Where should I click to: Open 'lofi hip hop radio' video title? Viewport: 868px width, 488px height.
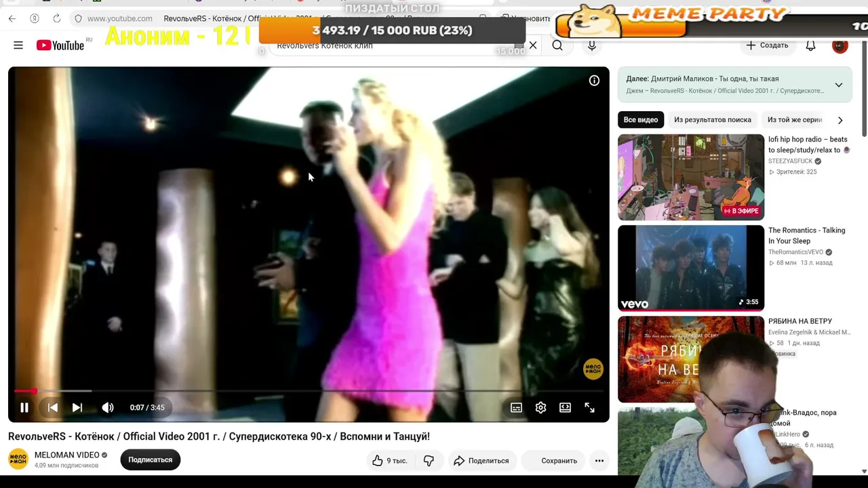point(808,145)
